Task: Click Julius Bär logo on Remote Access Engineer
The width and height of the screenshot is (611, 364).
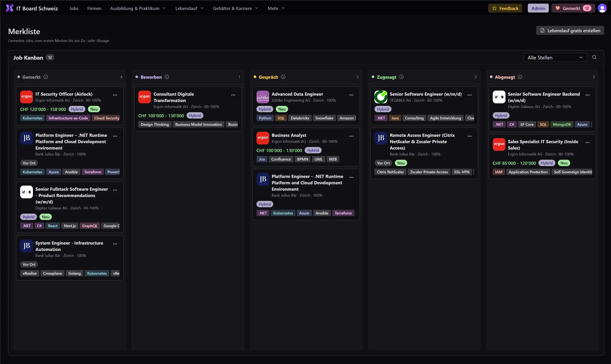Action: pos(381,138)
